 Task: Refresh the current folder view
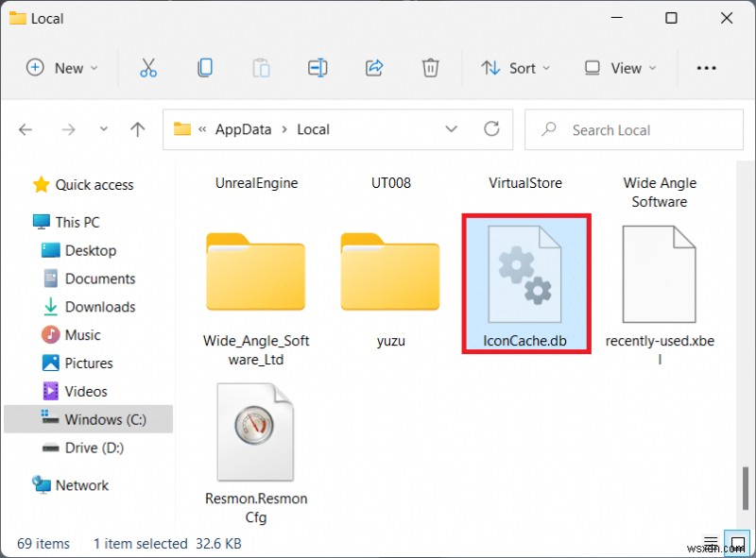coord(491,129)
